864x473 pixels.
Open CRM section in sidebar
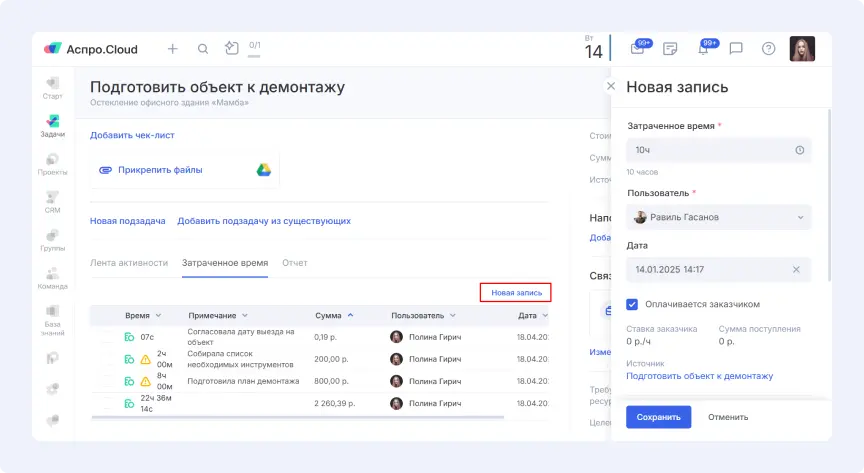pos(53,202)
